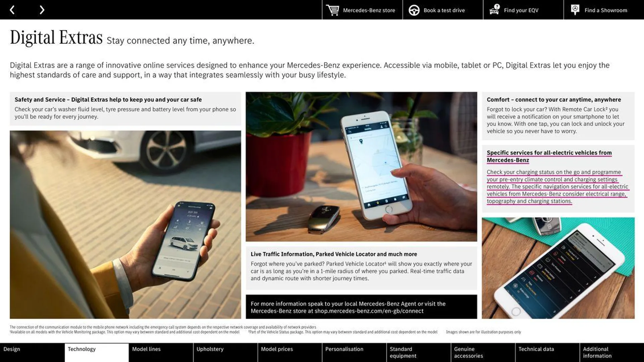This screenshot has width=644, height=362.
Task: Click the Find your EQV car icon
Action: point(493,10)
